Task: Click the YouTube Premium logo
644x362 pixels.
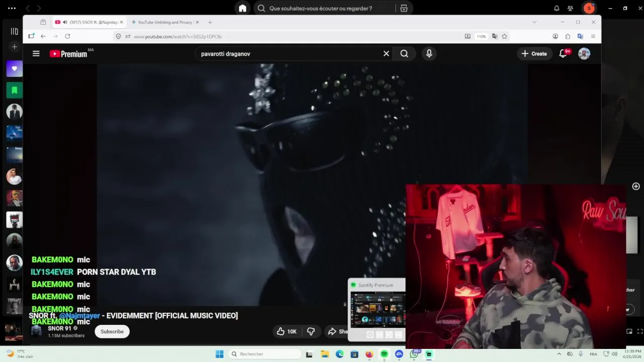Action: click(x=68, y=54)
